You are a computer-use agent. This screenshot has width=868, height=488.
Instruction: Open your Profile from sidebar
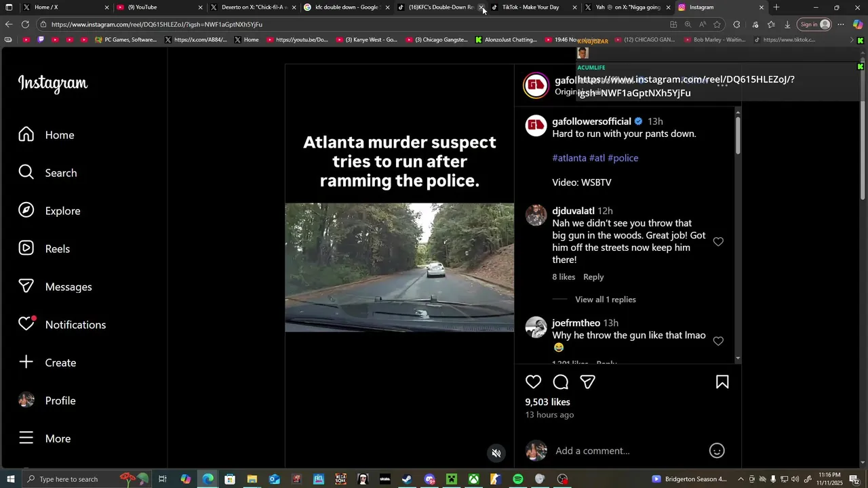click(x=46, y=401)
